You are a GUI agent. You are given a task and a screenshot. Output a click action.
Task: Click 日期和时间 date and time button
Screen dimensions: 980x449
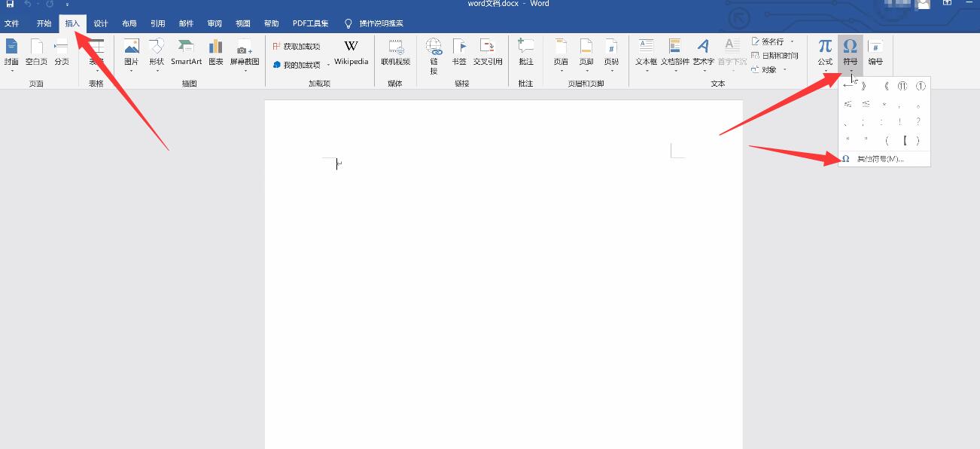point(775,56)
